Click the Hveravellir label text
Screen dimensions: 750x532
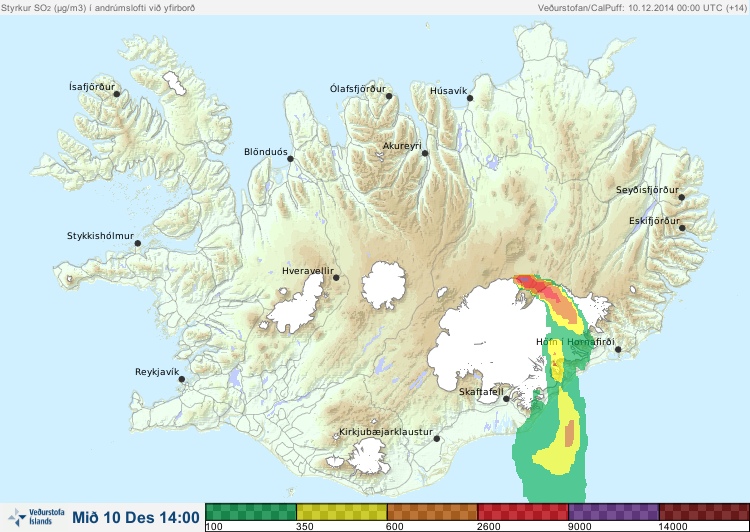[308, 271]
